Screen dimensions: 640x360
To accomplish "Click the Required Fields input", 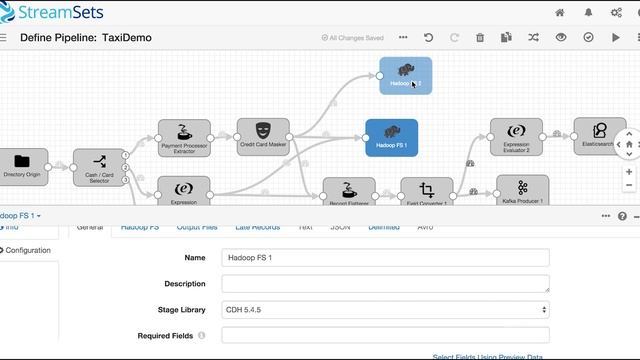I will (x=385, y=336).
